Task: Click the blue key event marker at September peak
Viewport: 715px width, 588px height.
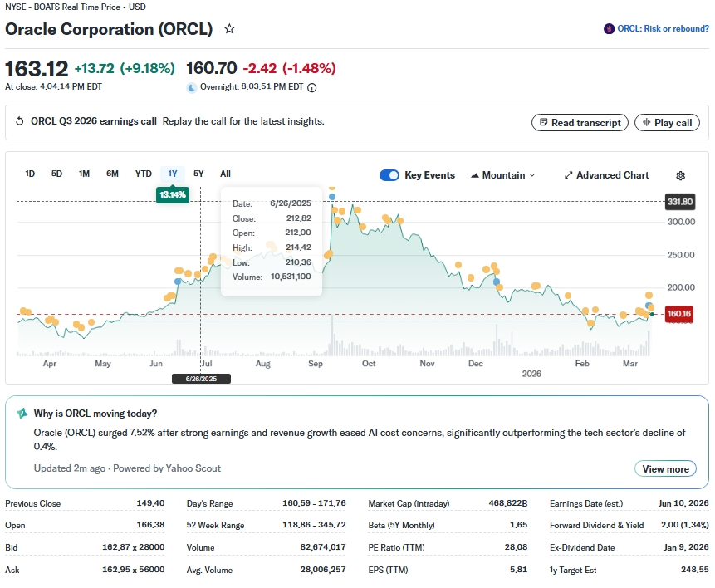Action: point(332,197)
